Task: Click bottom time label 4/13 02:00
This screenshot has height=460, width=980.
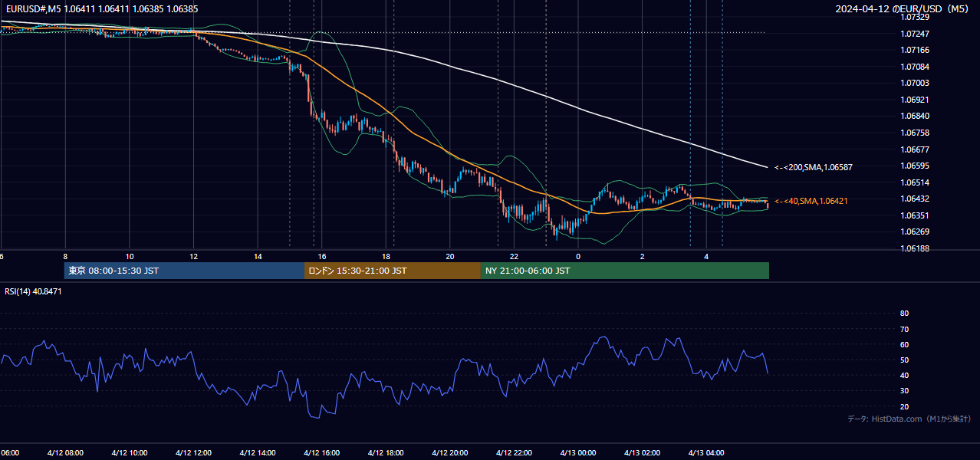Action: click(643, 452)
